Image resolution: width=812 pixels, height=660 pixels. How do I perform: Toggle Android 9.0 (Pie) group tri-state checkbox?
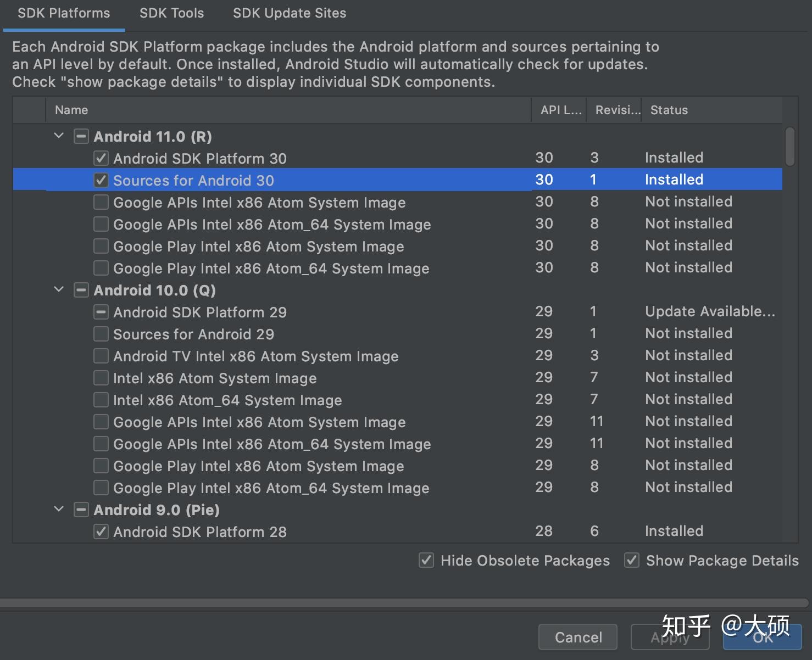point(81,510)
